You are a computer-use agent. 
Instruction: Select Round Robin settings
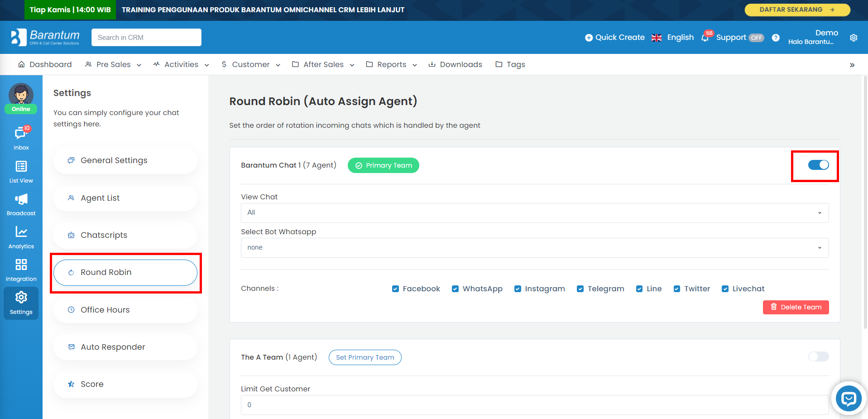coord(125,273)
